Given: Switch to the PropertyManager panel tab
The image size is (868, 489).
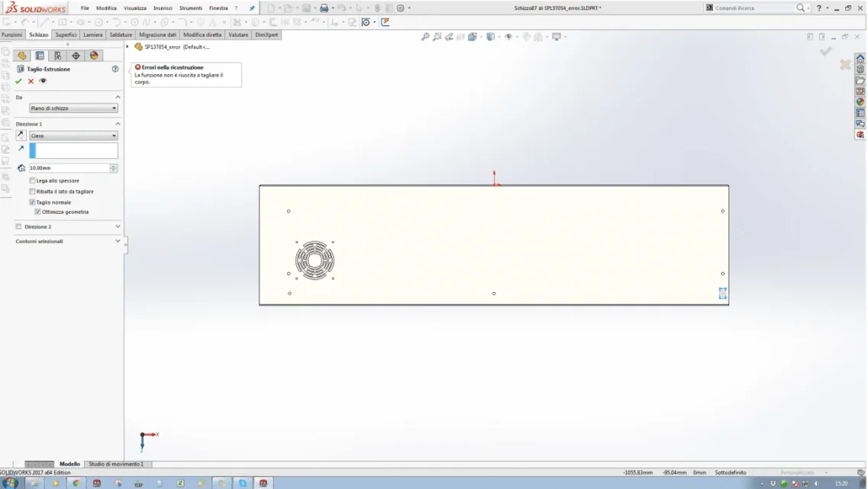Looking at the screenshot, I should pyautogui.click(x=40, y=55).
